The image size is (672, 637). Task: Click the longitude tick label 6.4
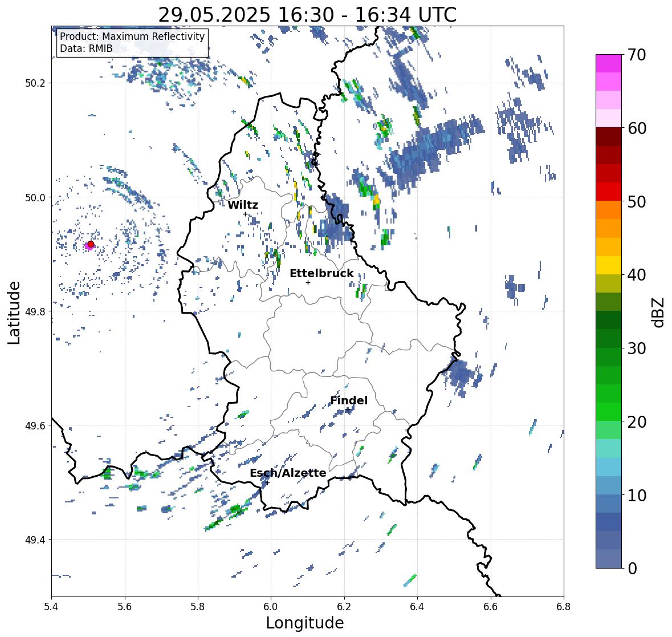pos(417,606)
